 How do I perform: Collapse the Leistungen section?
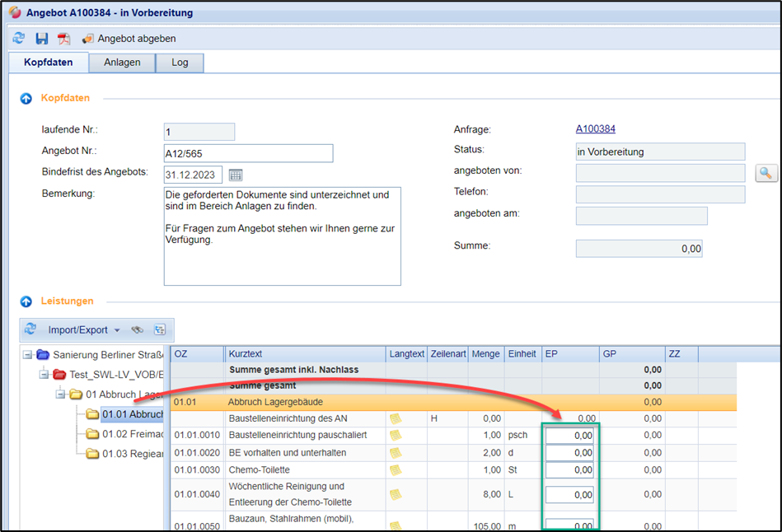click(26, 301)
